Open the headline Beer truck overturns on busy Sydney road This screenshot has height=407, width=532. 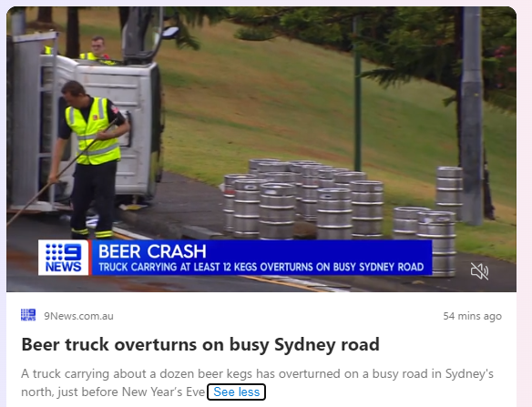pos(200,344)
